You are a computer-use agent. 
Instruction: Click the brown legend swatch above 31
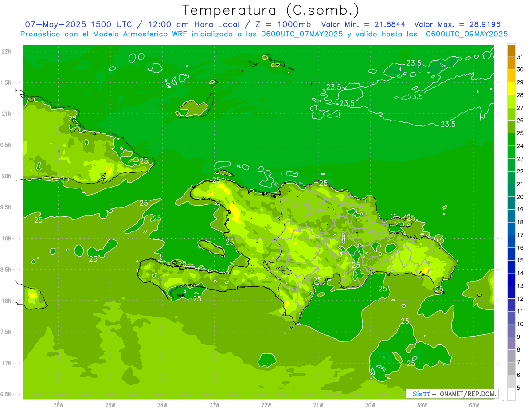click(x=511, y=51)
